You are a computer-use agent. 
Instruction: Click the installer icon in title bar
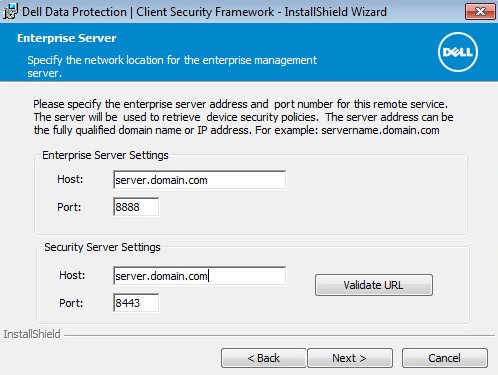[10, 11]
